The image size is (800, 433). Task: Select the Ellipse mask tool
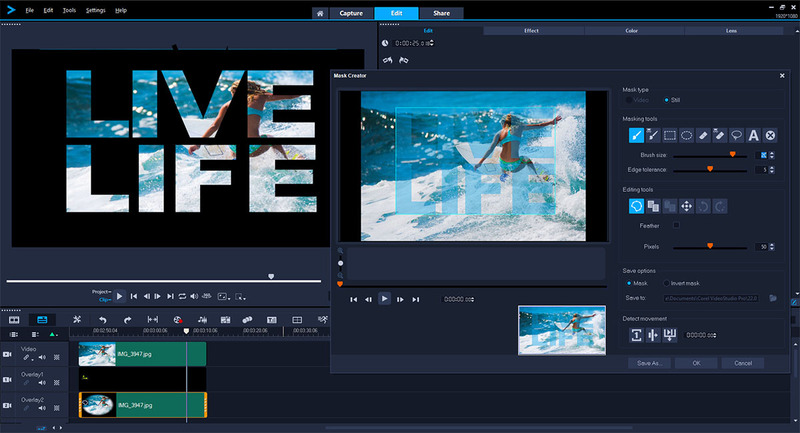pos(687,135)
